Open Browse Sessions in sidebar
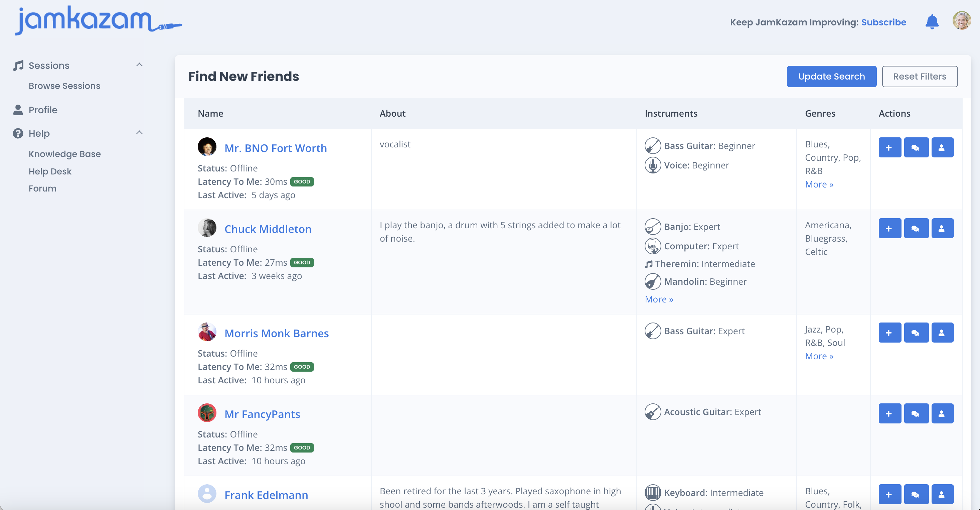Image resolution: width=980 pixels, height=510 pixels. 64,86
